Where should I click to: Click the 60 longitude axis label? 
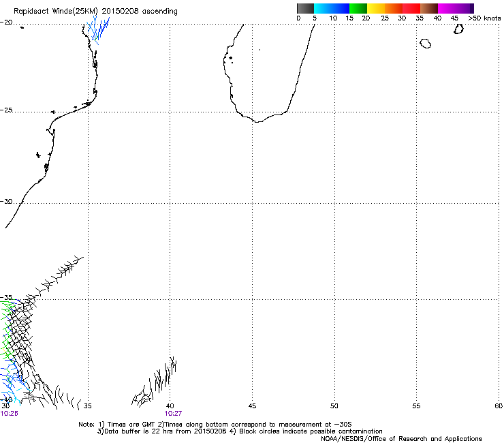(499, 406)
